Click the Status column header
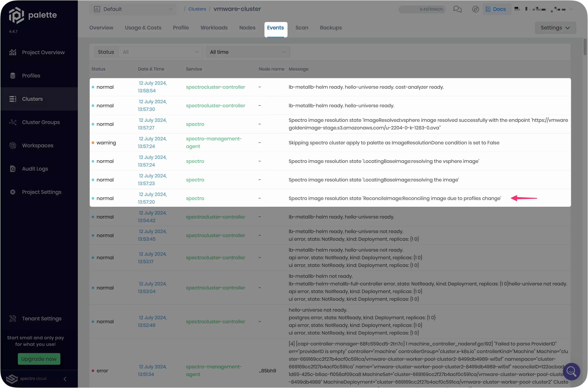The height and width of the screenshot is (388, 588). (98, 69)
